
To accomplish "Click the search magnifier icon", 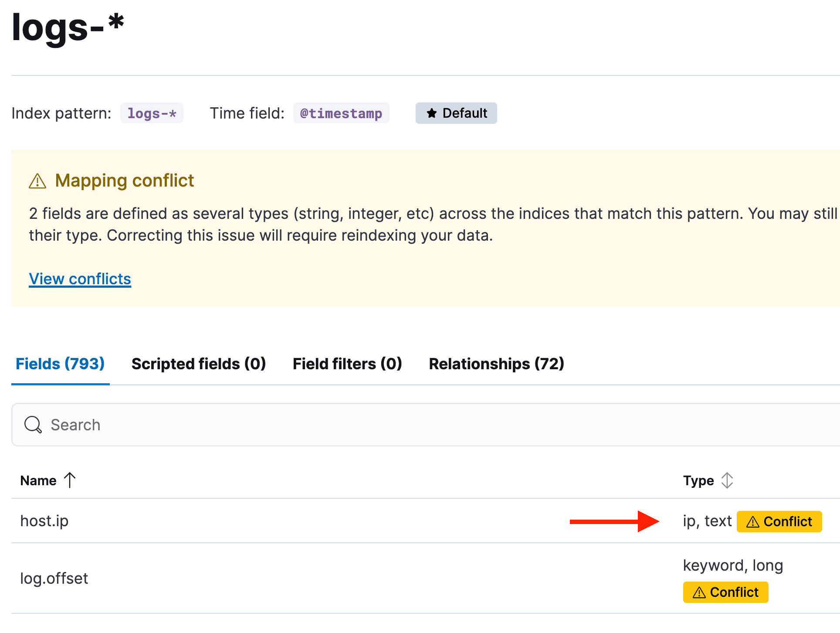I will point(33,425).
